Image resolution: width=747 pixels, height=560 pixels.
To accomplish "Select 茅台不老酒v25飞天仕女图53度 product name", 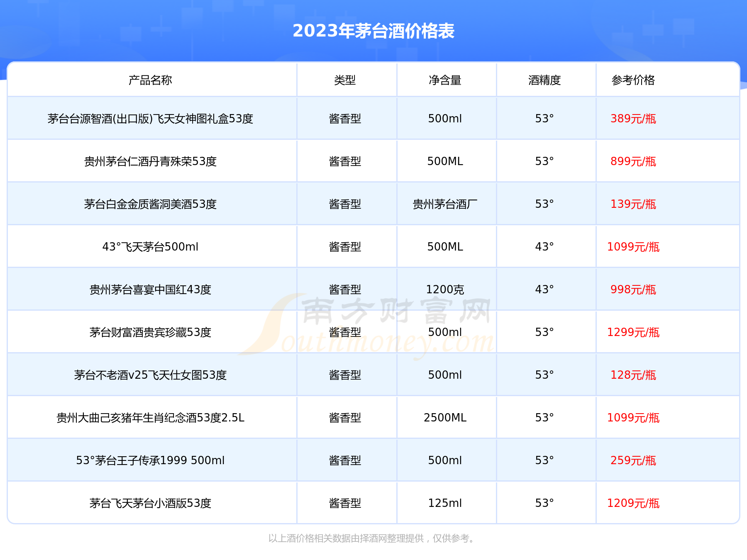I will click(x=150, y=375).
